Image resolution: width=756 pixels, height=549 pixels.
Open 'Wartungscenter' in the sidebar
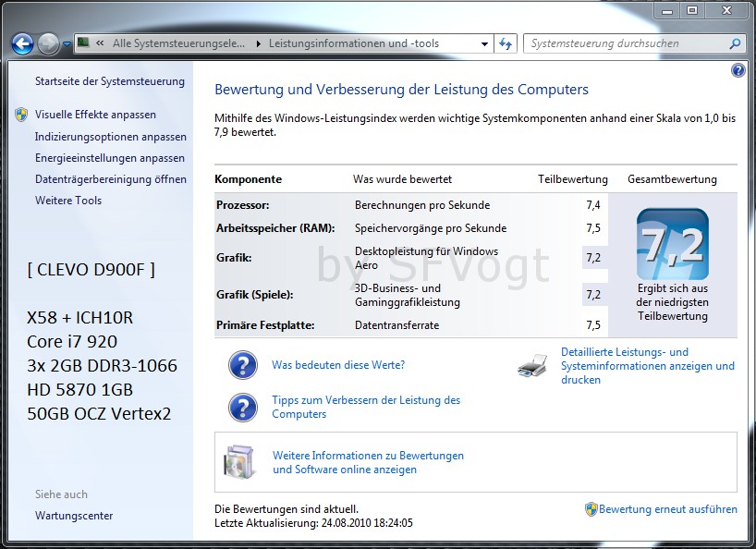click(x=74, y=516)
